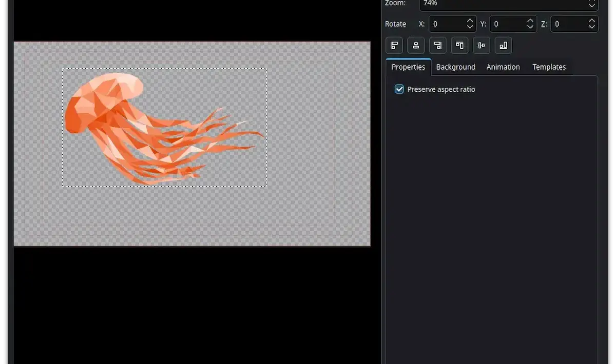The width and height of the screenshot is (616, 364).
Task: Switch to the Properties tab
Action: point(408,67)
